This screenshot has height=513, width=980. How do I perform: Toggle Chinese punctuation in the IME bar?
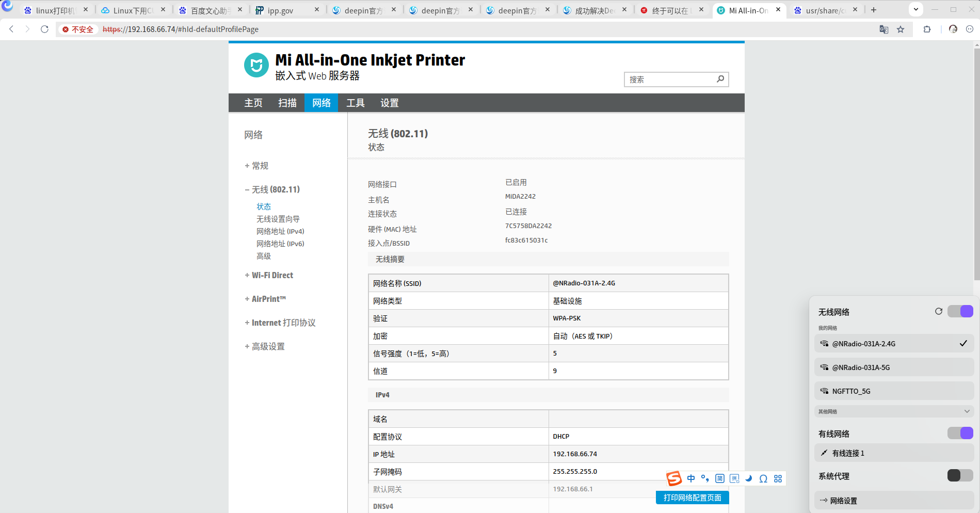pyautogui.click(x=705, y=478)
